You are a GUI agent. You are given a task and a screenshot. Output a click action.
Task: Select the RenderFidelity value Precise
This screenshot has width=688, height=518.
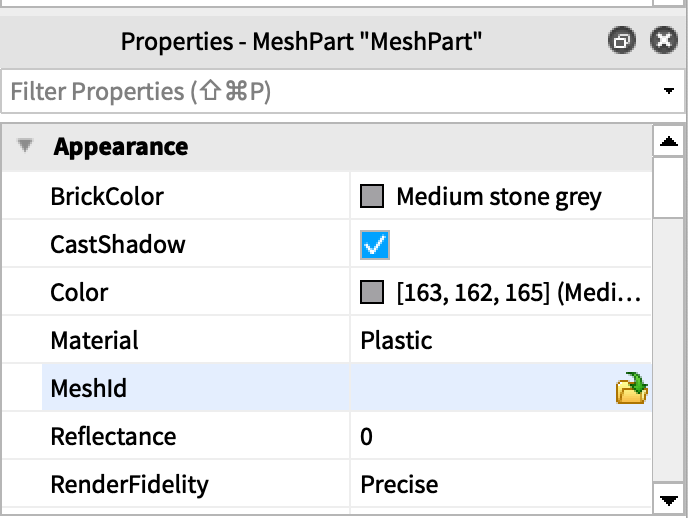(399, 485)
